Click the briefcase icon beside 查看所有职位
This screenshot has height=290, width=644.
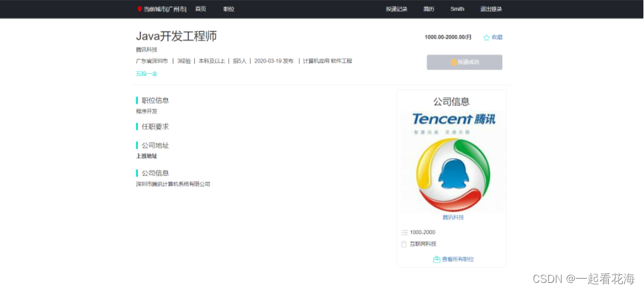(x=437, y=260)
